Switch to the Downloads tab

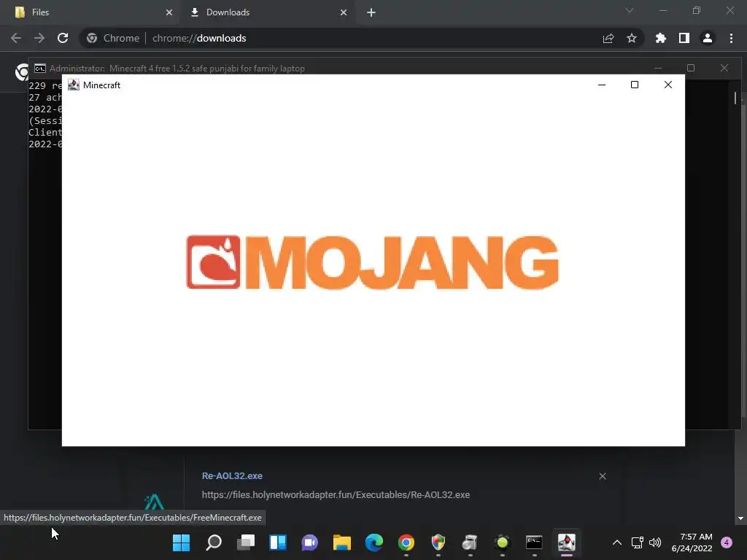tap(268, 12)
